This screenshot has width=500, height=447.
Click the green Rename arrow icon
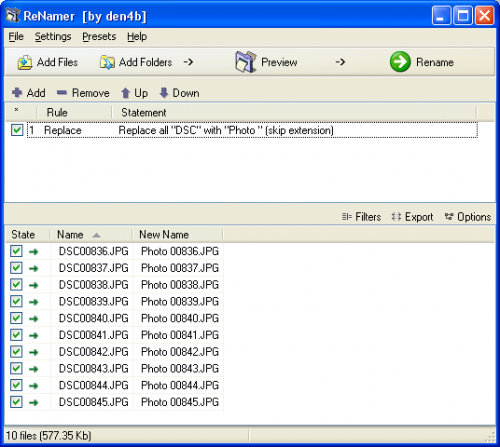[x=400, y=62]
